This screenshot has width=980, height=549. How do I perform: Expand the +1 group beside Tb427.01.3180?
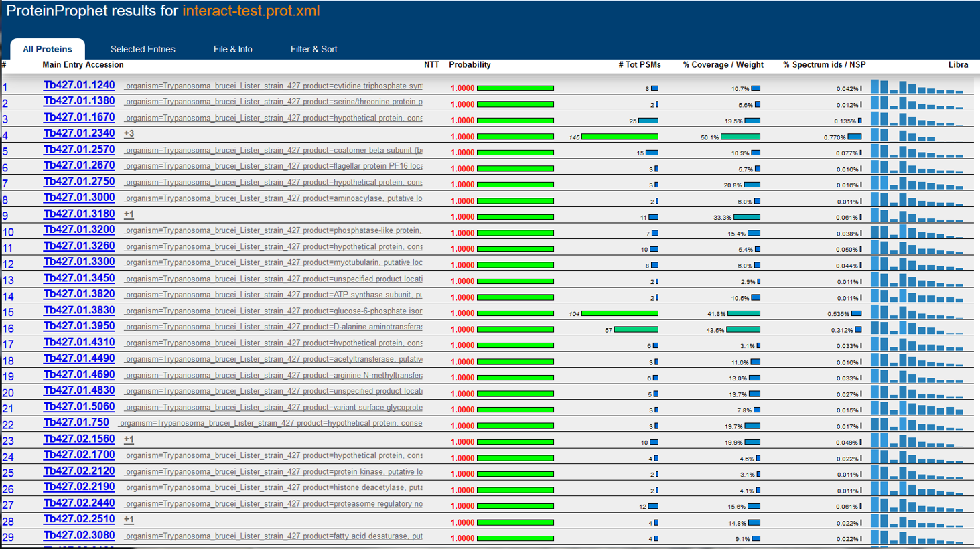point(129,214)
